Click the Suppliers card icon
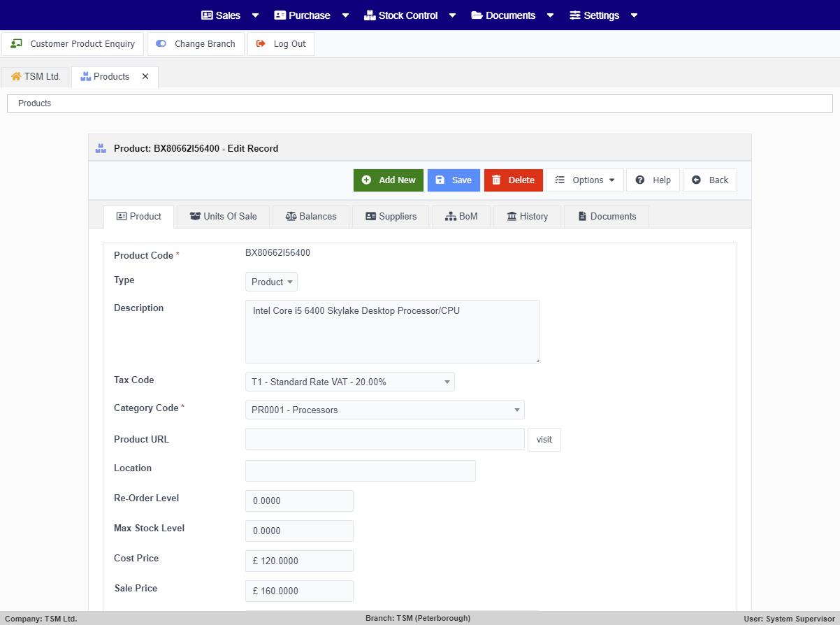840x625 pixels. pyautogui.click(x=370, y=216)
